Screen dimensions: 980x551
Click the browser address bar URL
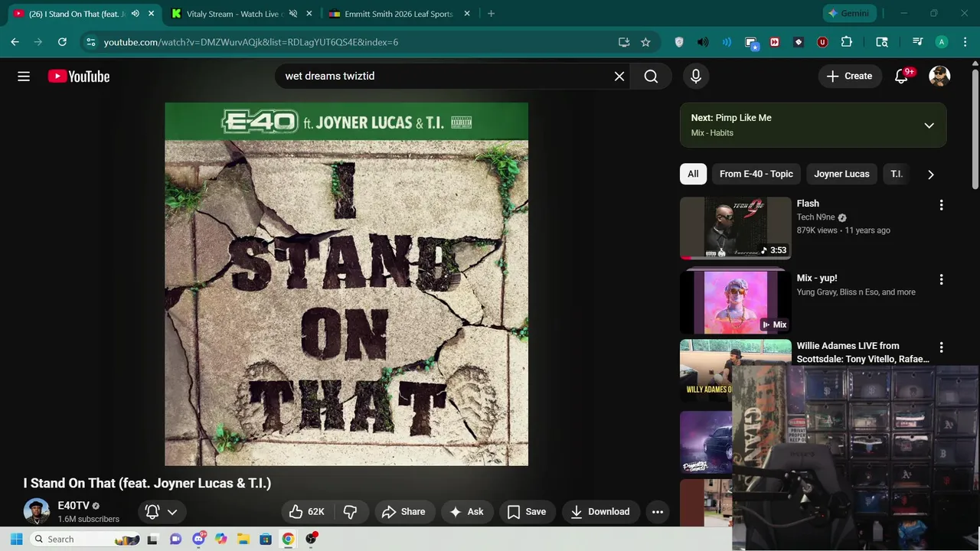[251, 42]
